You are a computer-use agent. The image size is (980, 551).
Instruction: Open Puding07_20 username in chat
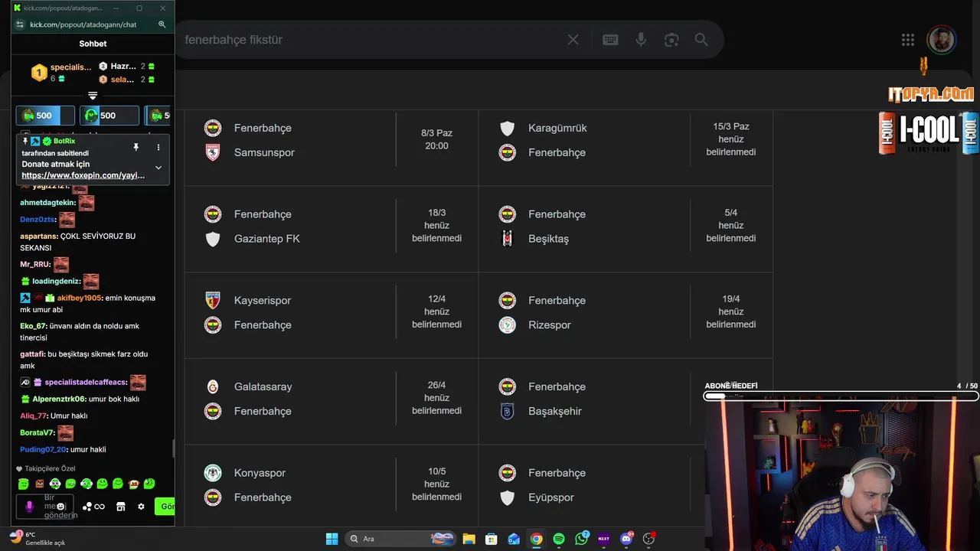tap(44, 449)
